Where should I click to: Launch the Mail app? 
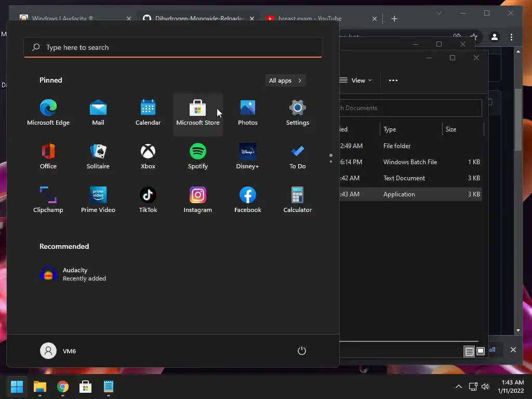point(98,113)
